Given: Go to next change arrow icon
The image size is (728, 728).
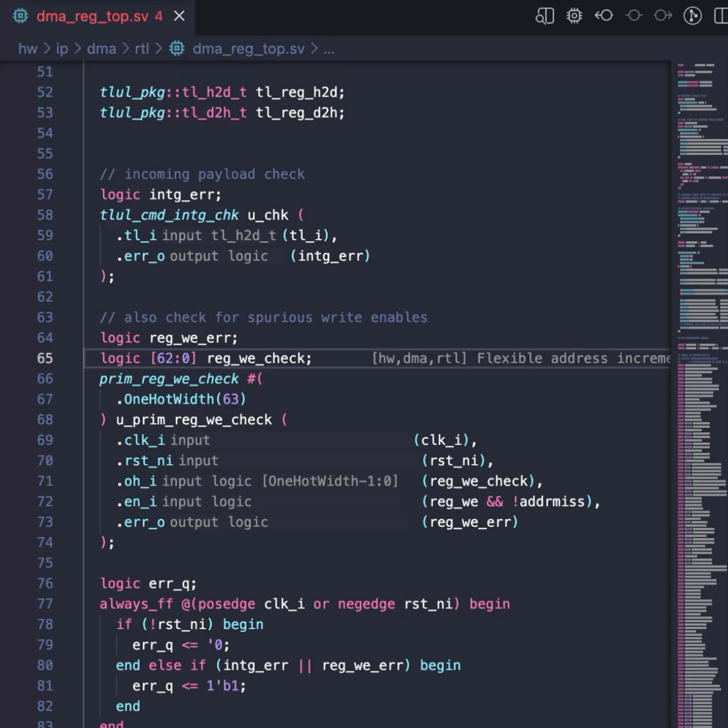Looking at the screenshot, I should (x=663, y=16).
